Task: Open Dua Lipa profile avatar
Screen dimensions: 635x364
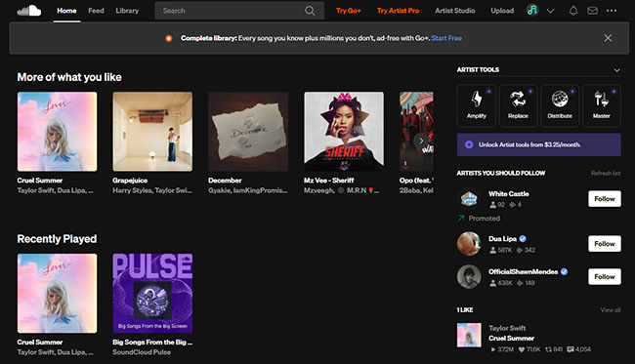Action: coord(469,243)
